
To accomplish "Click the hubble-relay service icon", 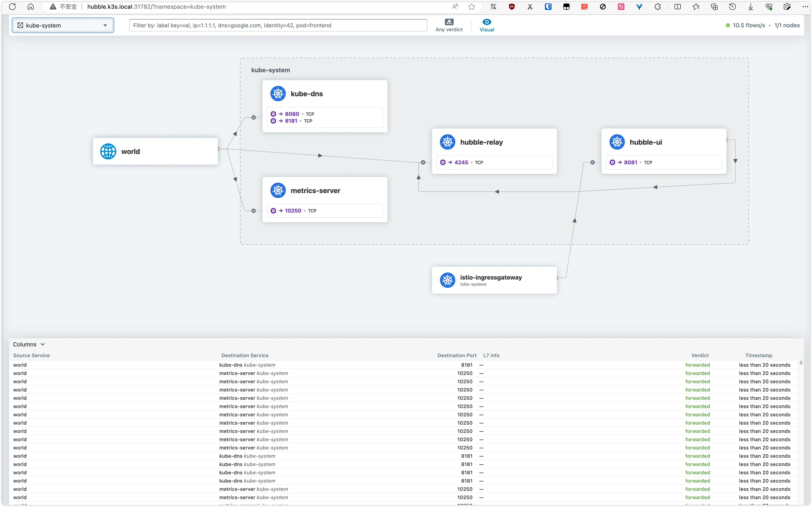I will 447,142.
